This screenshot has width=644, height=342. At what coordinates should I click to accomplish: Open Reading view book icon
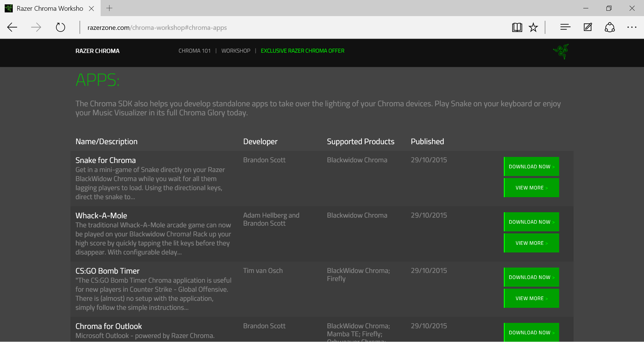517,27
